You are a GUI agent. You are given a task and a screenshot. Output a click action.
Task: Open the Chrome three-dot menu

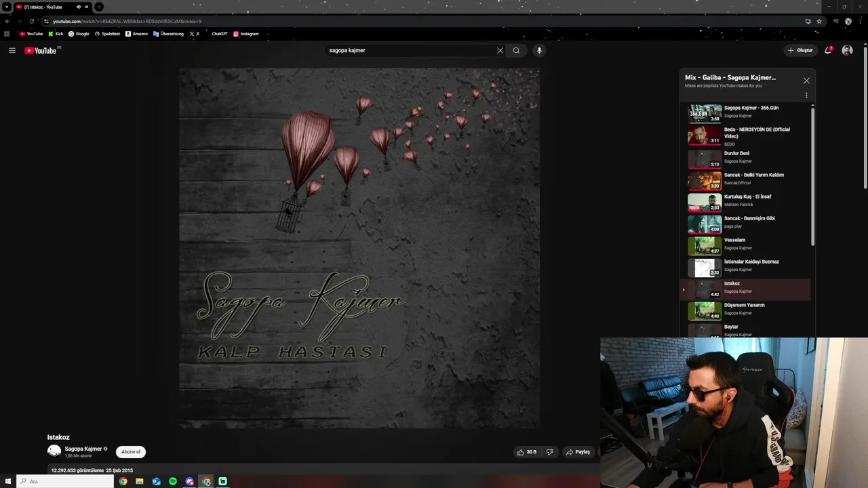coord(860,21)
